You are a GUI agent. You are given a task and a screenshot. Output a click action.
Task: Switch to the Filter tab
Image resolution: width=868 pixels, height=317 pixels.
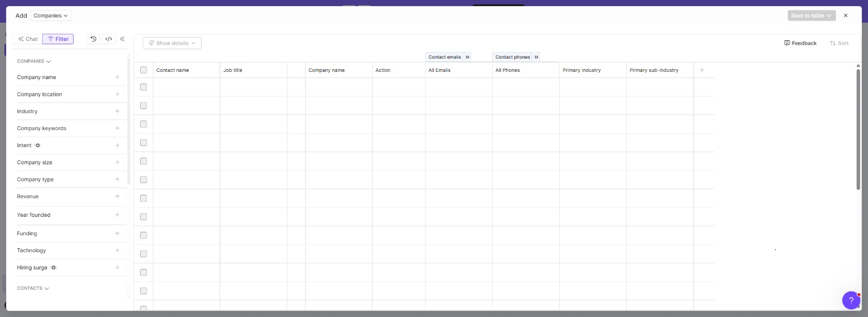click(58, 39)
